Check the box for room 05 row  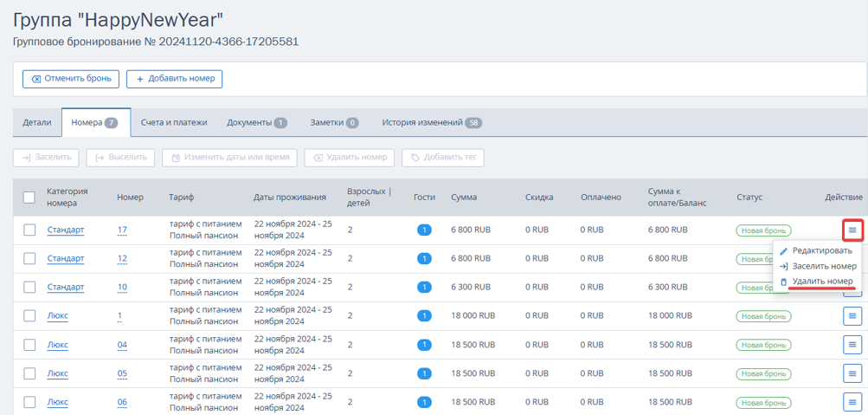(29, 373)
